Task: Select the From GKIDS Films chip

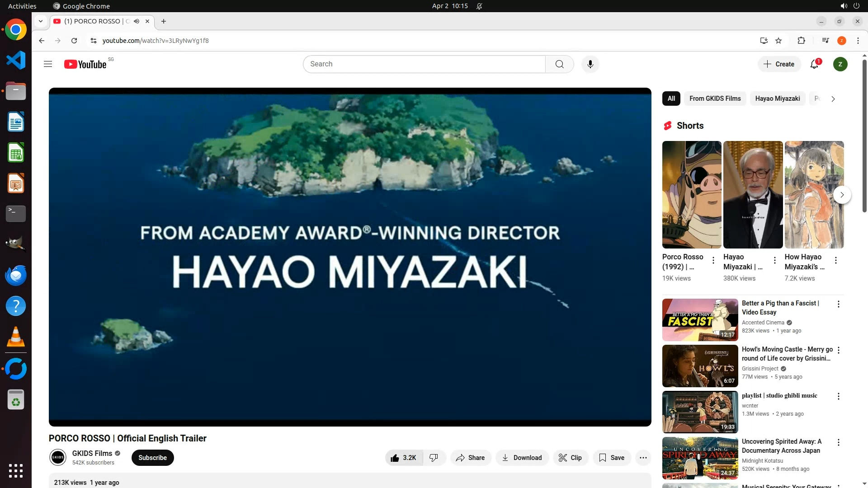Action: point(715,99)
